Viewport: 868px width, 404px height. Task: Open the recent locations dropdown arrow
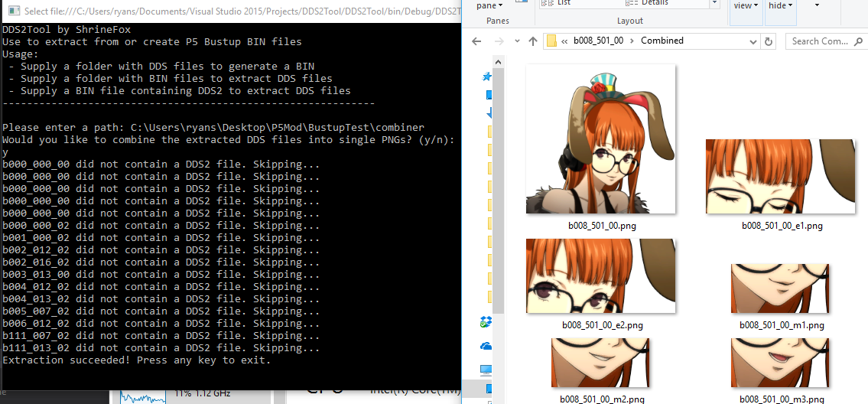[516, 41]
